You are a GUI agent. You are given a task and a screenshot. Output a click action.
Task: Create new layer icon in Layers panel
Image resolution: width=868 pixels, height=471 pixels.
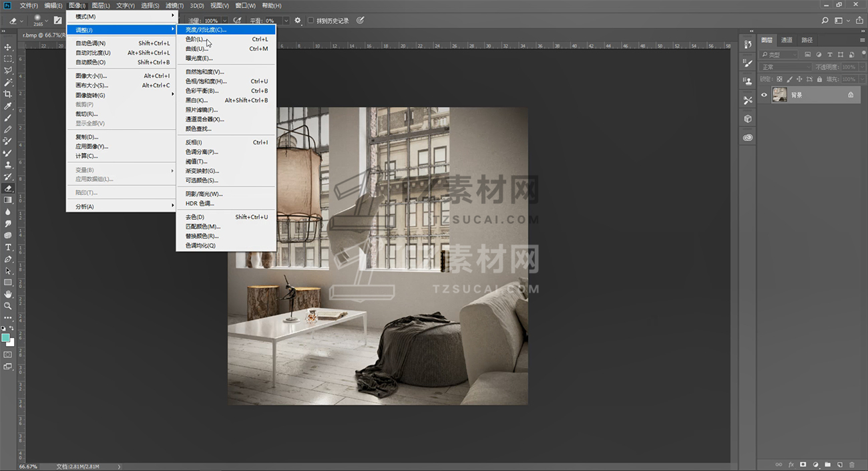point(839,464)
